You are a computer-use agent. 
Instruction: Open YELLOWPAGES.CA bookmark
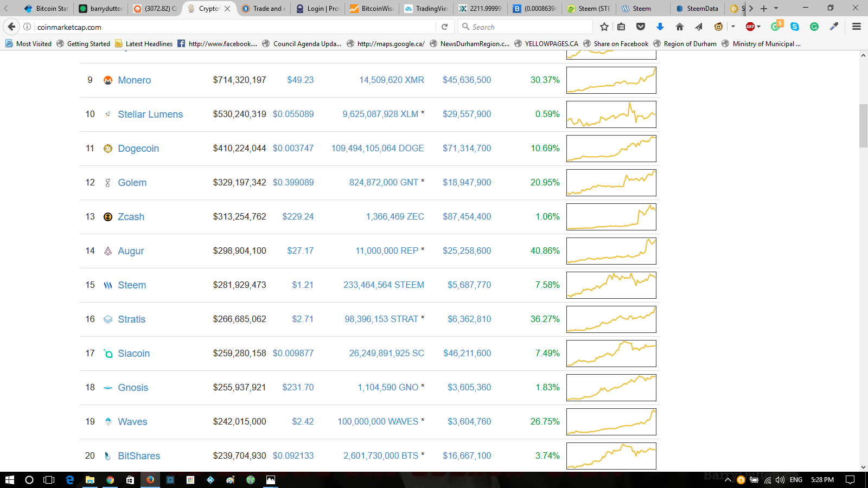pyautogui.click(x=546, y=43)
